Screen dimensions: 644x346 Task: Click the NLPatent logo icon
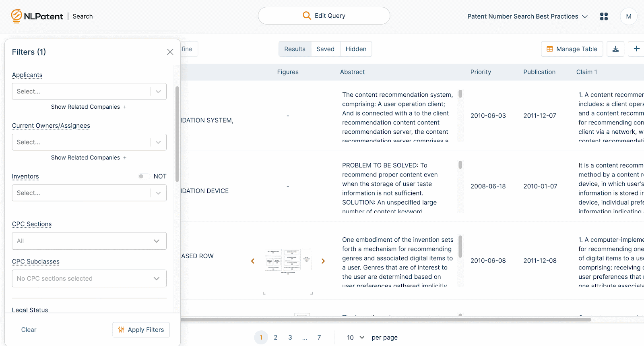click(x=17, y=16)
